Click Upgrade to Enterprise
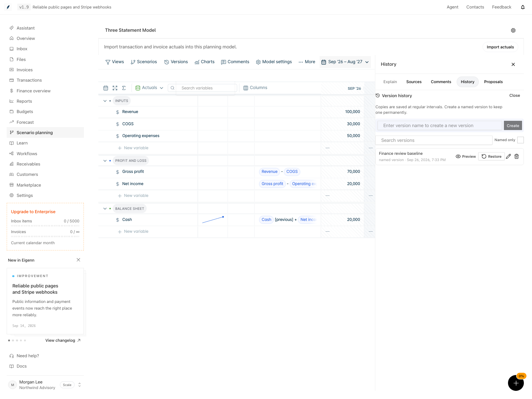Viewport: 532px width, 399px height. coord(33,212)
